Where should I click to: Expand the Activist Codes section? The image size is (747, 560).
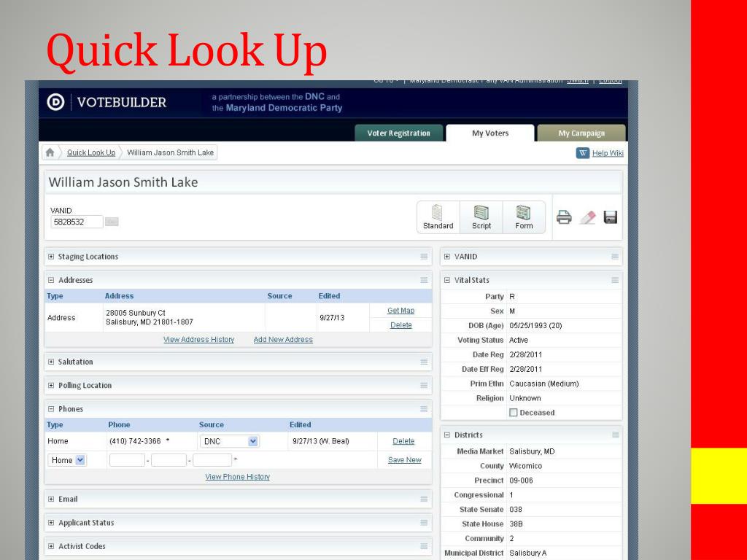[x=51, y=546]
